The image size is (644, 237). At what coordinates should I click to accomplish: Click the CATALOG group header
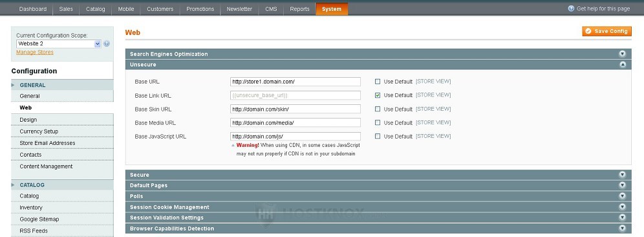[63, 185]
